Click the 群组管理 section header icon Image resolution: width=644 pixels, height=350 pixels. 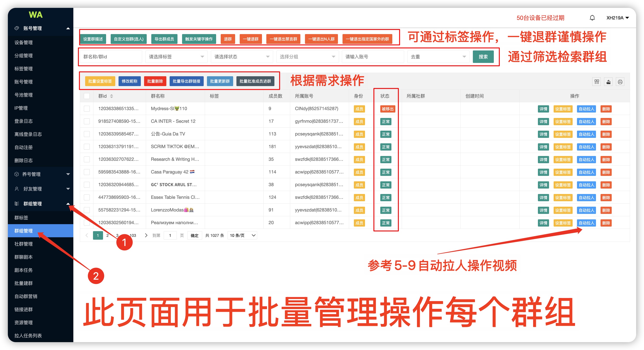click(x=17, y=204)
